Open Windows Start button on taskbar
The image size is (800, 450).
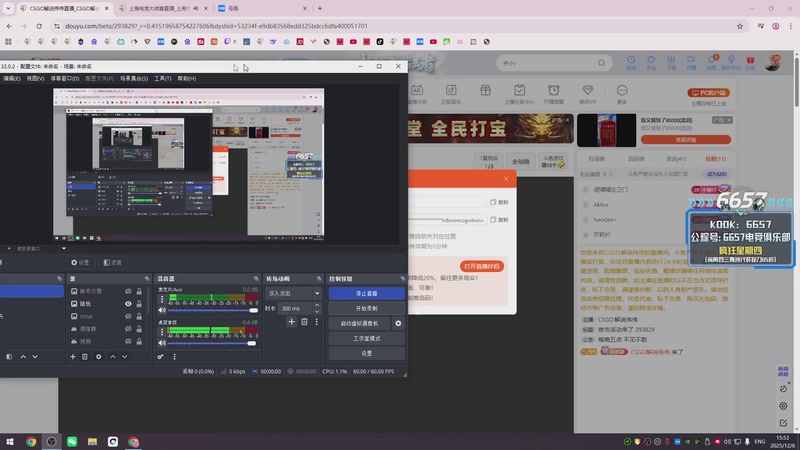[x=10, y=441]
